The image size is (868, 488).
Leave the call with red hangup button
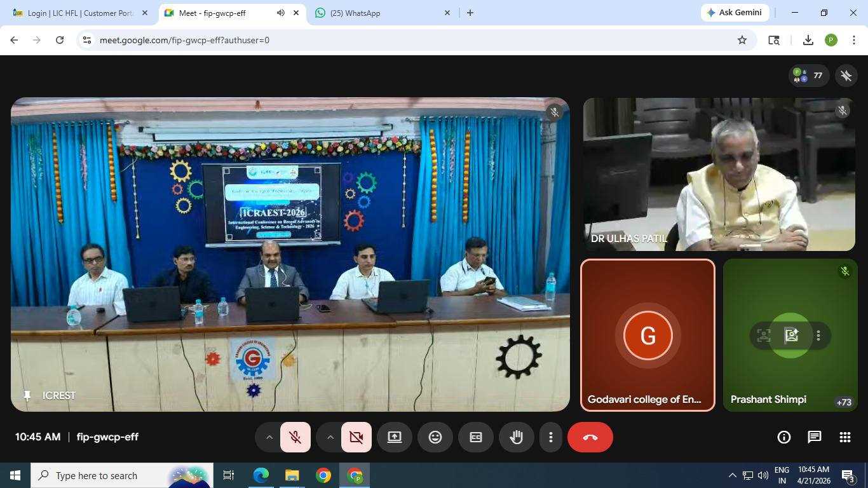coord(590,437)
